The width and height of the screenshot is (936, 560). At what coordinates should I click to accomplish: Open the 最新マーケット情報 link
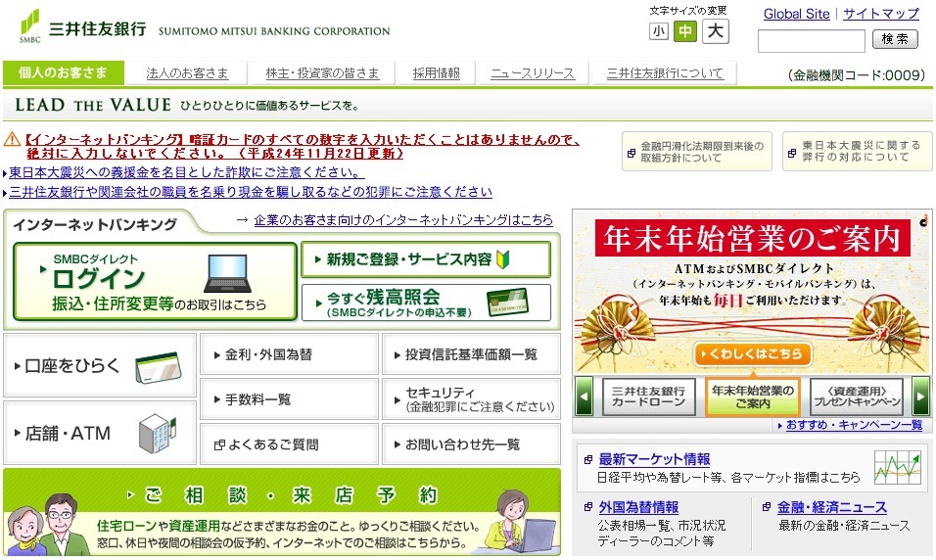click(x=654, y=459)
